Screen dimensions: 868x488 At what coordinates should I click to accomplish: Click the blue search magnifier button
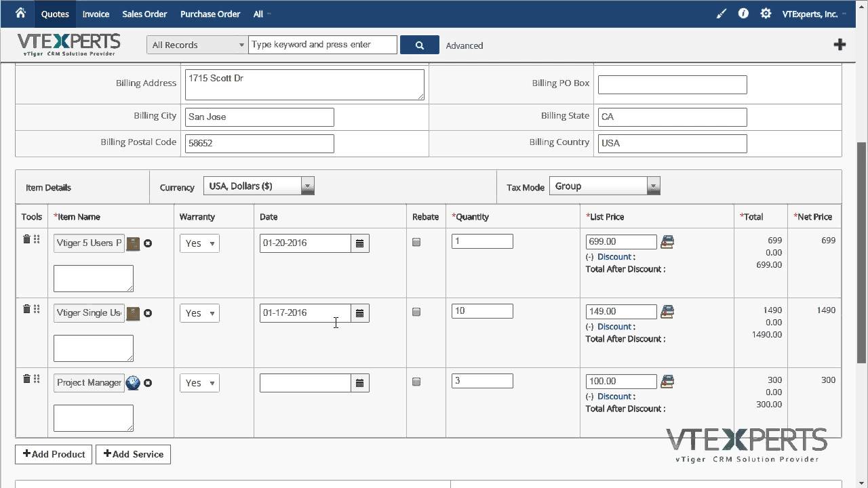pyautogui.click(x=420, y=45)
